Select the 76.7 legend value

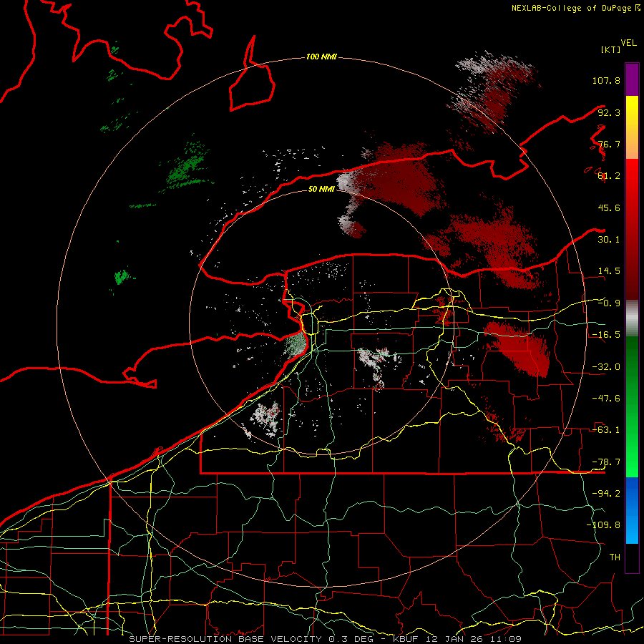coord(609,144)
